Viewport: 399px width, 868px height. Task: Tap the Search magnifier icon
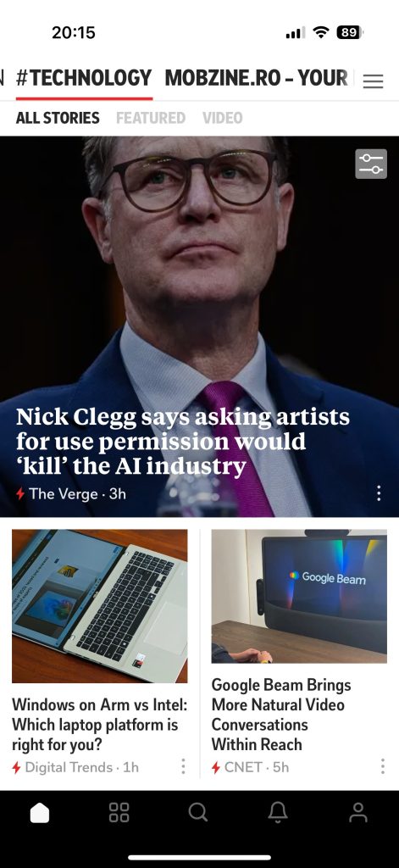[x=198, y=812]
